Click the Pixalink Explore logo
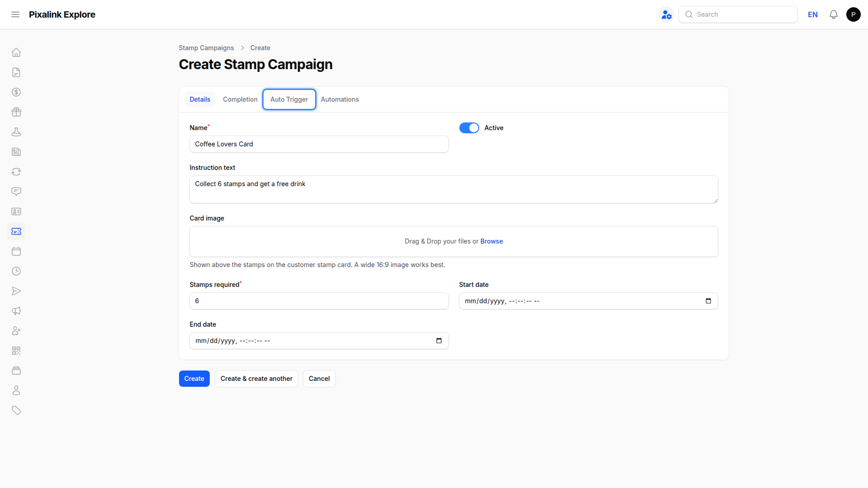 (62, 14)
